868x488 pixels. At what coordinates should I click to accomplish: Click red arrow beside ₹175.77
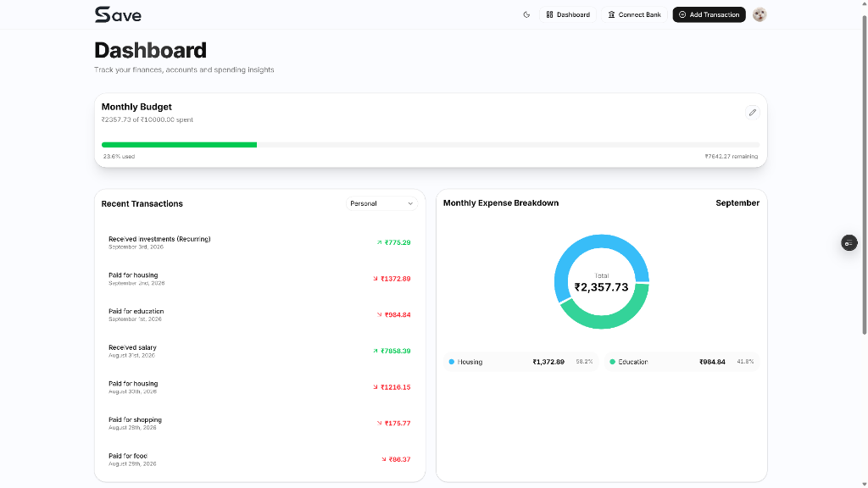(379, 424)
